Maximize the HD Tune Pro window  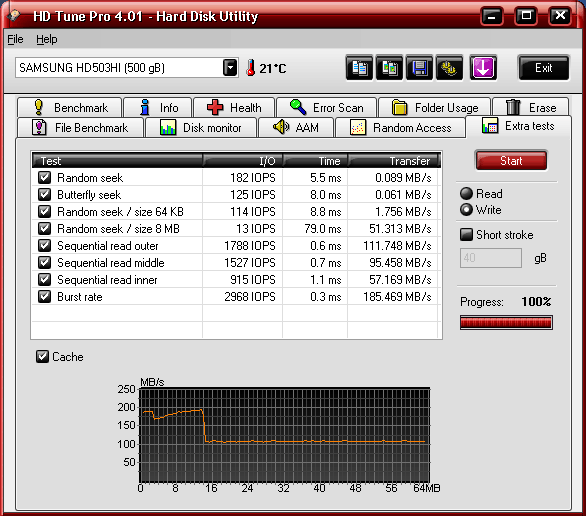pos(526,16)
